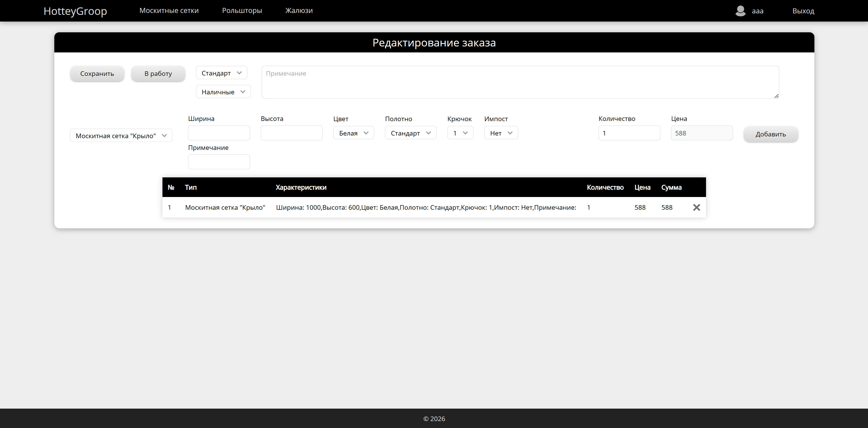Delete the Москитная сетка "Крыло" order row
This screenshot has height=428, width=868.
pos(696,207)
